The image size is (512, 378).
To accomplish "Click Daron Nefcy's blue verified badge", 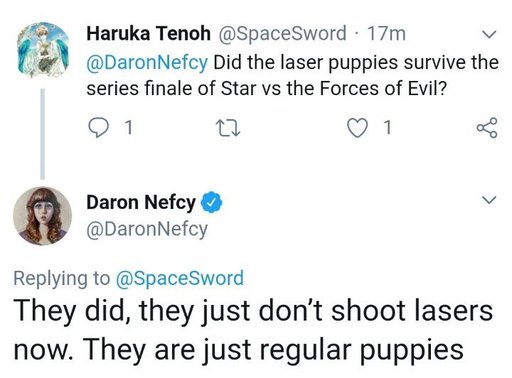I will (211, 202).
